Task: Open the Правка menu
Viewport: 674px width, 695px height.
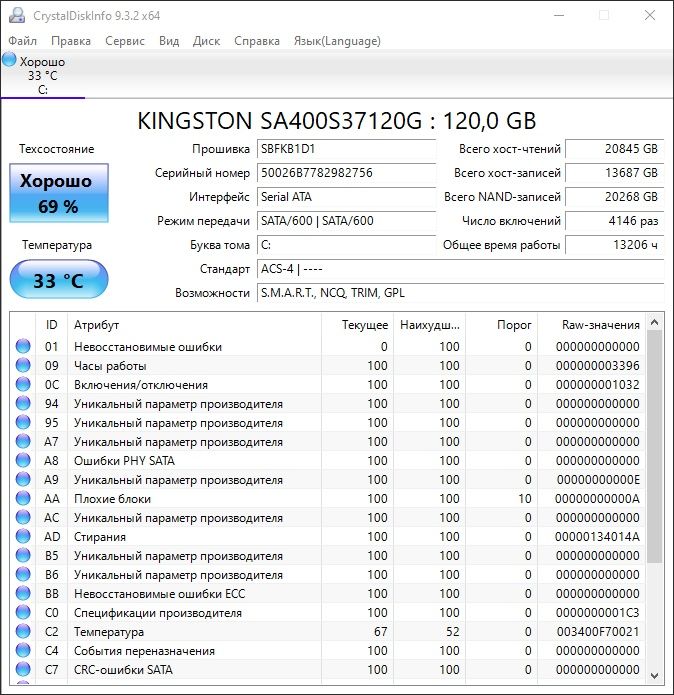Action: [x=71, y=41]
